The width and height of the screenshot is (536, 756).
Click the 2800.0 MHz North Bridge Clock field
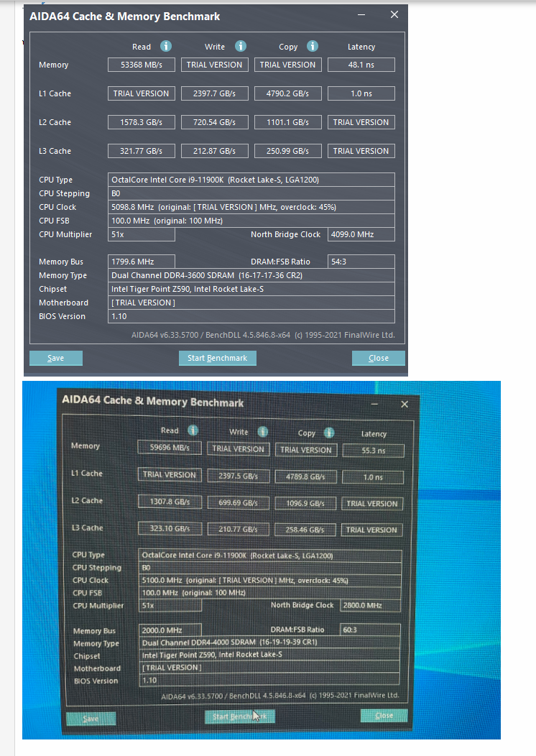[370, 605]
